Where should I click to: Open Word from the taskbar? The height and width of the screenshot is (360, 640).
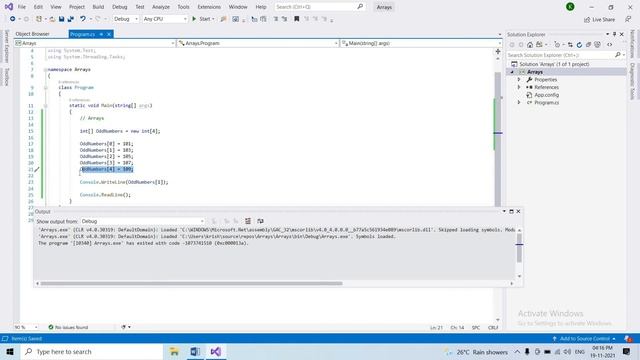195,351
